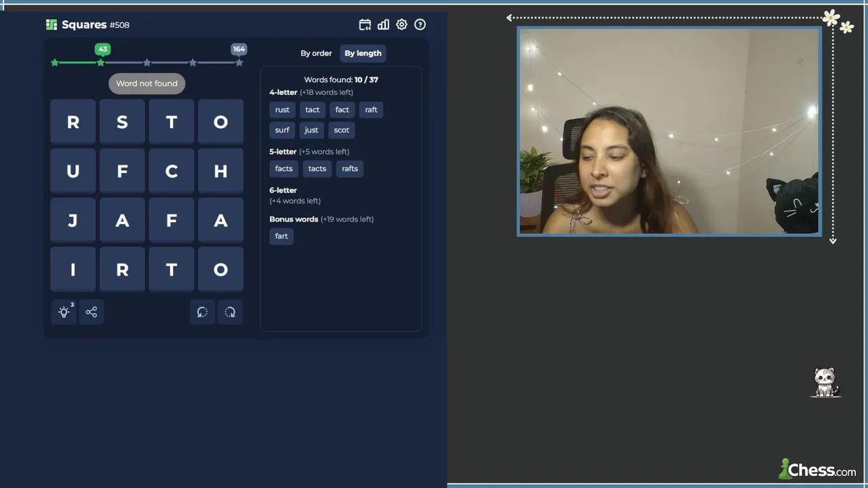This screenshot has width=868, height=488.
Task: Select the U tile
Action: 73,171
